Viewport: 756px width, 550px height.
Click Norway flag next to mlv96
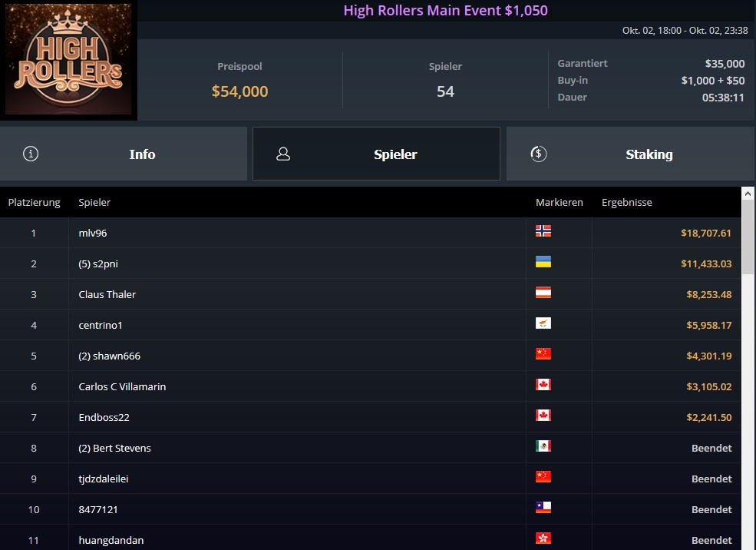coord(543,231)
